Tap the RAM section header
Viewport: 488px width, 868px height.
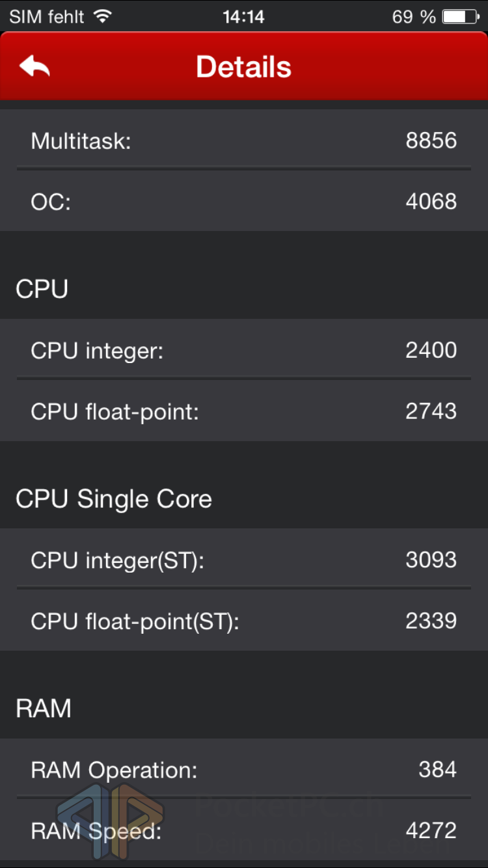pyautogui.click(x=44, y=709)
